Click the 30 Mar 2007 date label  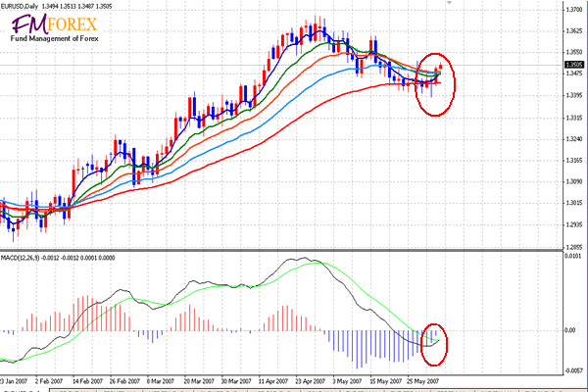(236, 381)
